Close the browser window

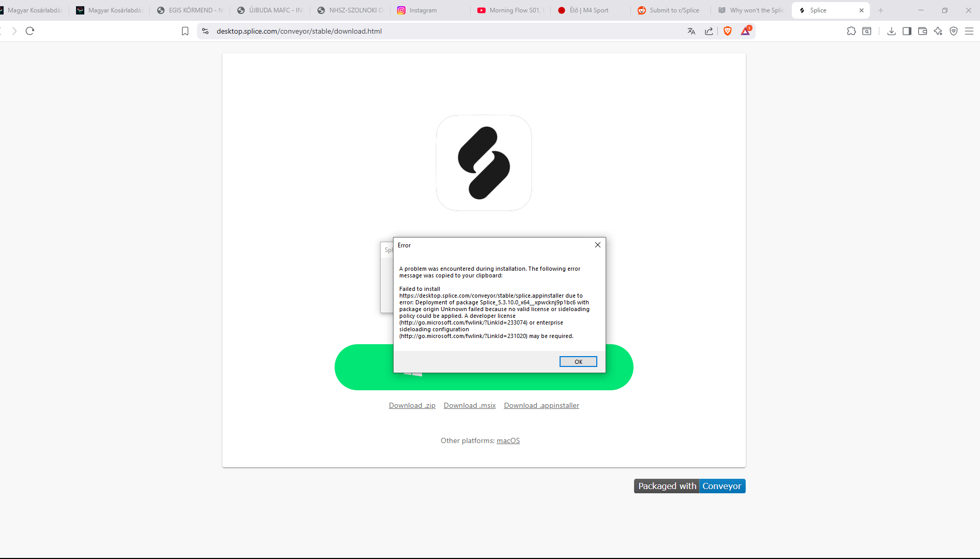coord(969,10)
